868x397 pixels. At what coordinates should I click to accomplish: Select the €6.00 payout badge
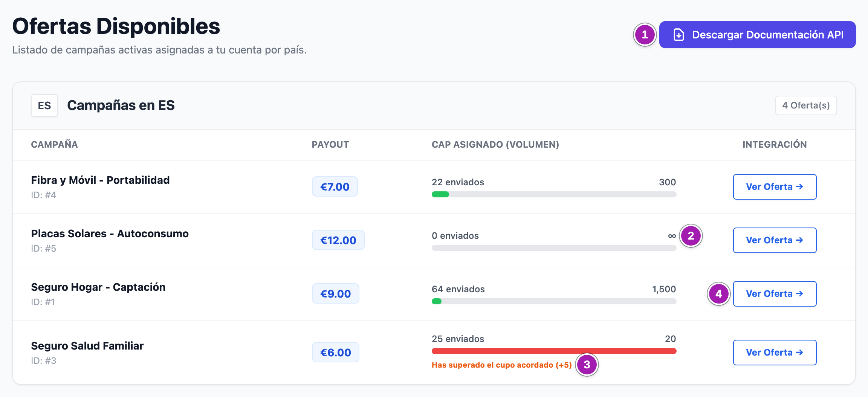336,353
